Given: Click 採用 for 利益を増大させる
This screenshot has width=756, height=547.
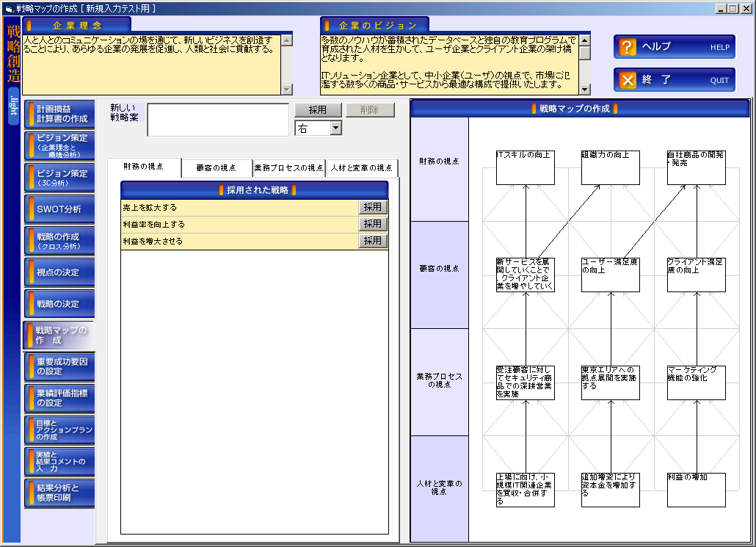Looking at the screenshot, I should point(373,241).
